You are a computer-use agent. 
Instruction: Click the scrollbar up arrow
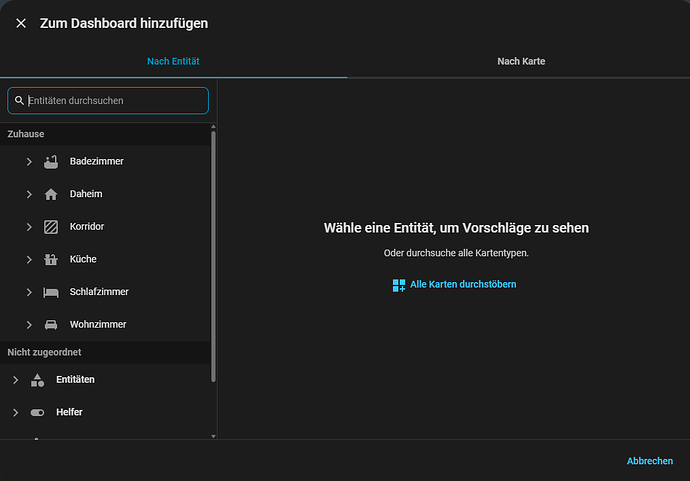[x=213, y=127]
